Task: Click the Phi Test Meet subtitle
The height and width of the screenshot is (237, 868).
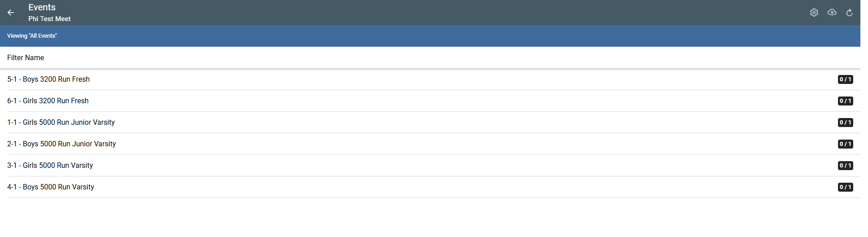Action: [x=49, y=19]
